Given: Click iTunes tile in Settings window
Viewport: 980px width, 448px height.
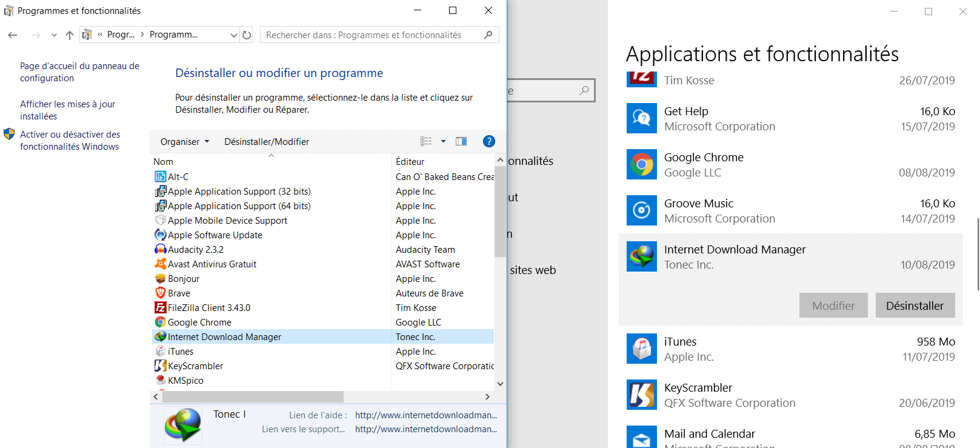Looking at the screenshot, I should (641, 349).
